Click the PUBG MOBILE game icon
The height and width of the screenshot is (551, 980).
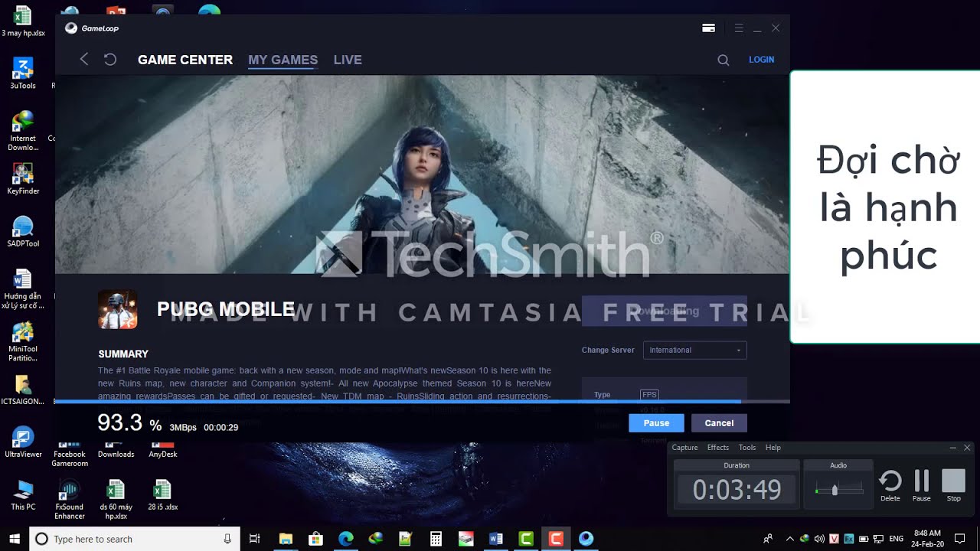[x=118, y=309]
